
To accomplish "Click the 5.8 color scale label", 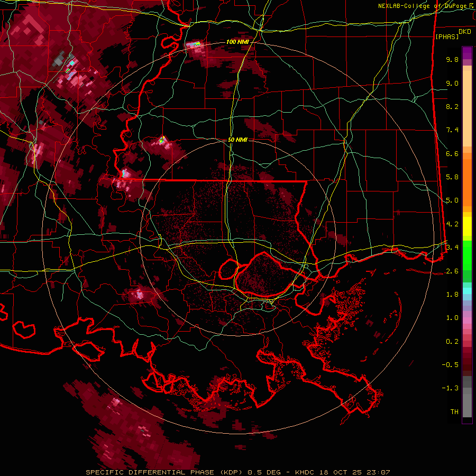I will (452, 177).
